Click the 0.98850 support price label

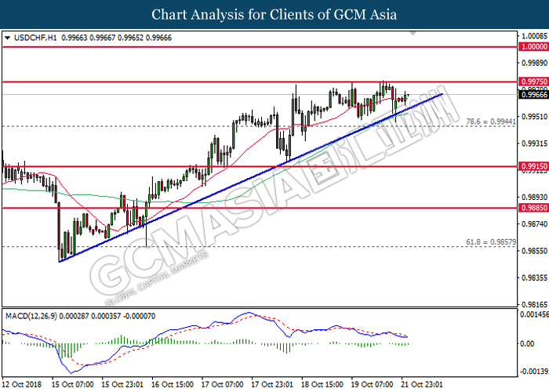coord(533,208)
